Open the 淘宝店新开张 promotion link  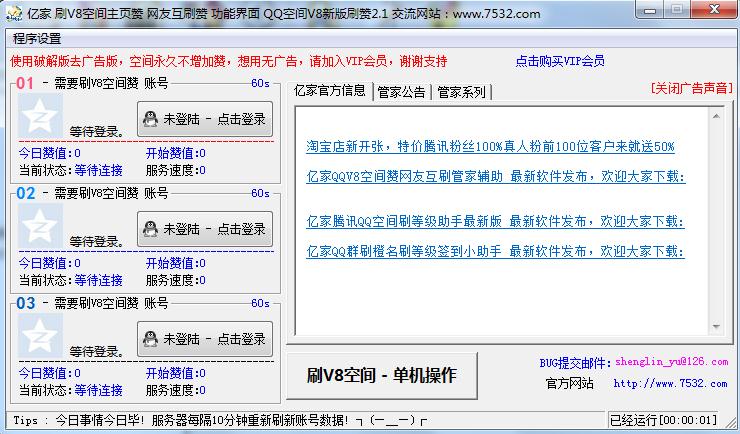(x=490, y=146)
